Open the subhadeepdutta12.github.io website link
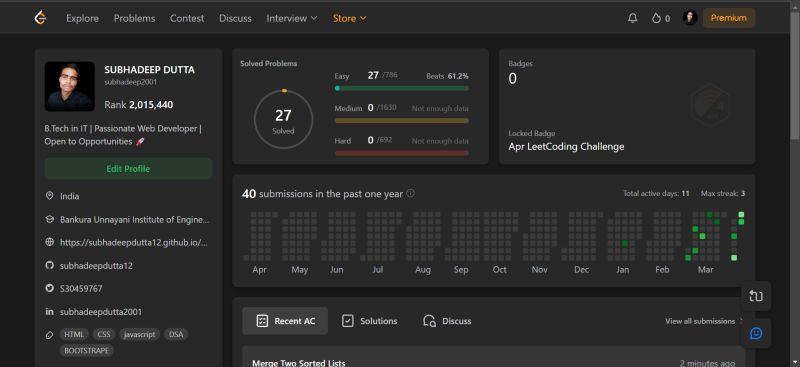The height and width of the screenshot is (367, 800). click(x=134, y=243)
